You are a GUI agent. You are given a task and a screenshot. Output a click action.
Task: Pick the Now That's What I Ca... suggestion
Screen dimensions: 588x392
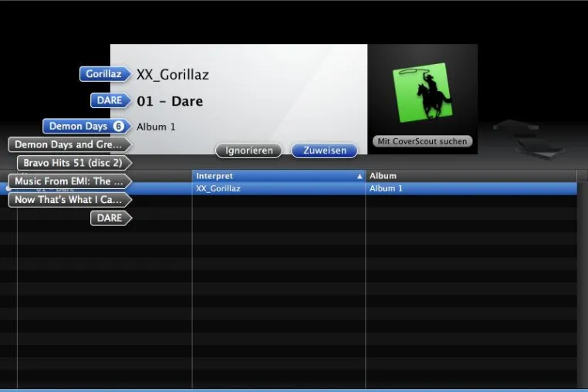tap(69, 200)
